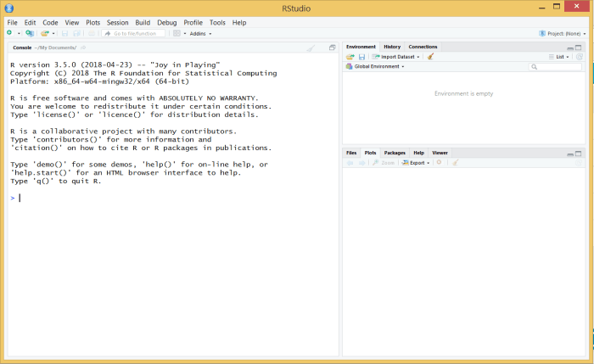
Task: Open the Addins dropdown
Action: (x=200, y=34)
